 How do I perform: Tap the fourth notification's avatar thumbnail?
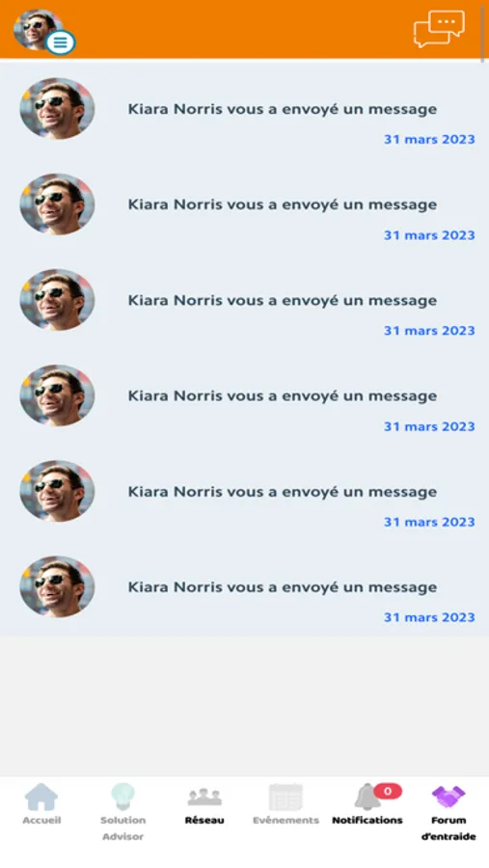57,395
